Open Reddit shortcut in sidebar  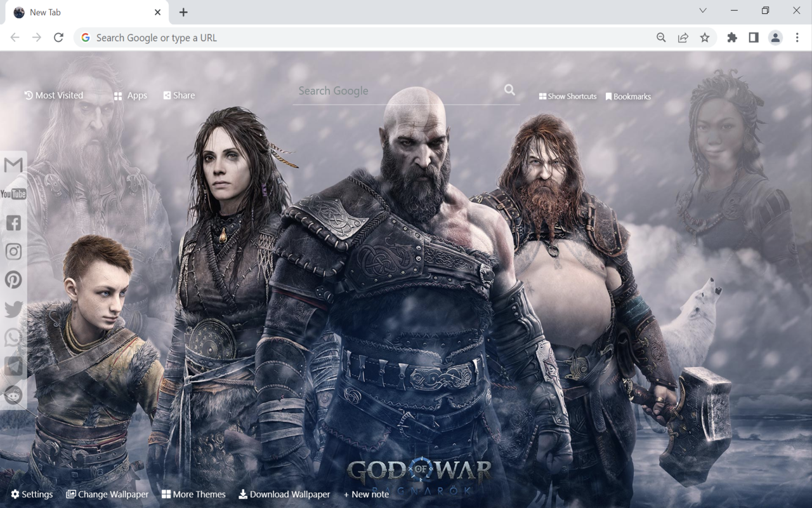pyautogui.click(x=13, y=395)
